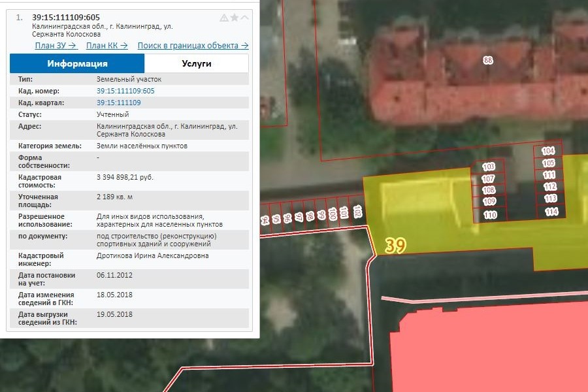
Task: Open cadastral quarter 39:15:111109 link
Action: [118, 103]
